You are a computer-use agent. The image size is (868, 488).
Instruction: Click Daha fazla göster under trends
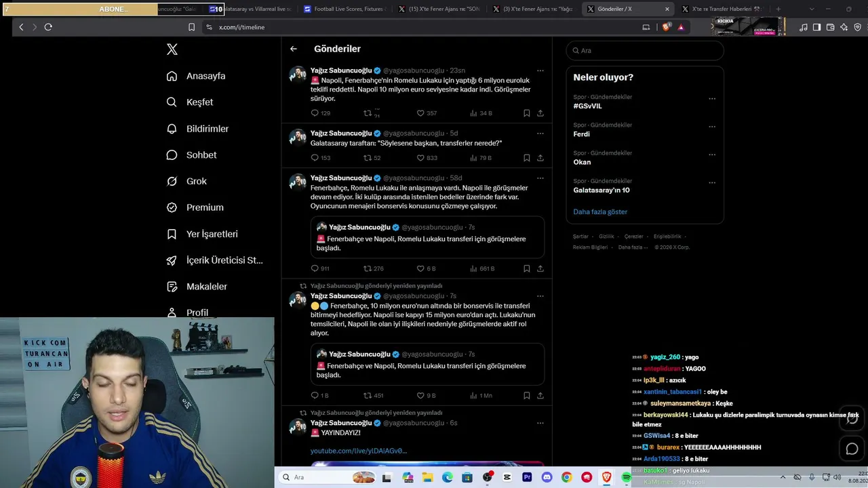600,212
